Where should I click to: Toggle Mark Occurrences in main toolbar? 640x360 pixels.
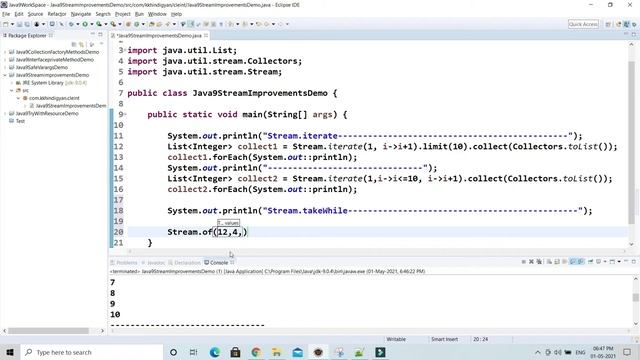point(191,24)
